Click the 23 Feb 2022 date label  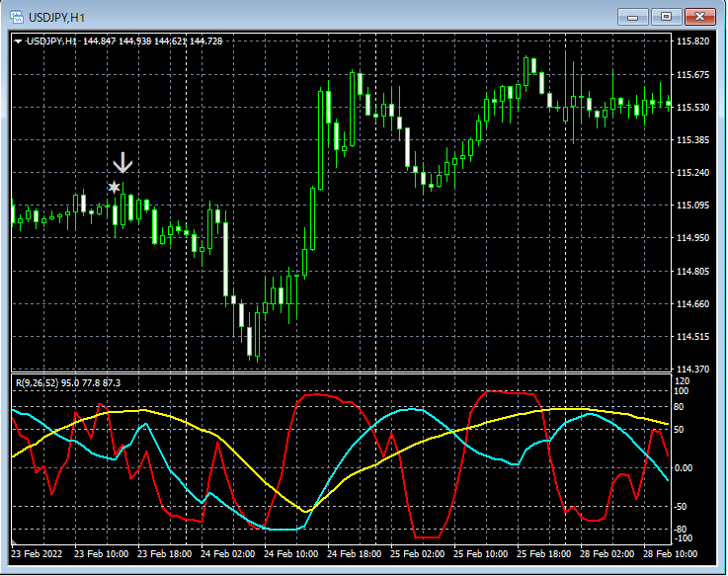point(39,553)
